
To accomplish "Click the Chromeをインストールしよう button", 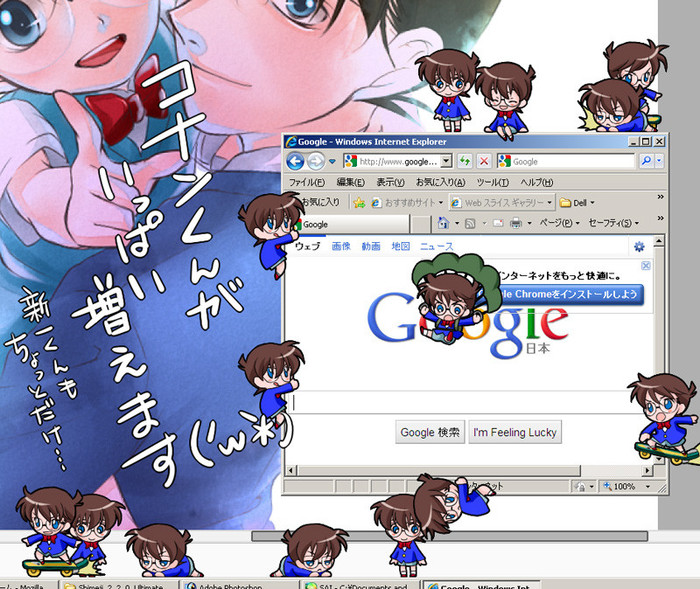I will click(571, 295).
